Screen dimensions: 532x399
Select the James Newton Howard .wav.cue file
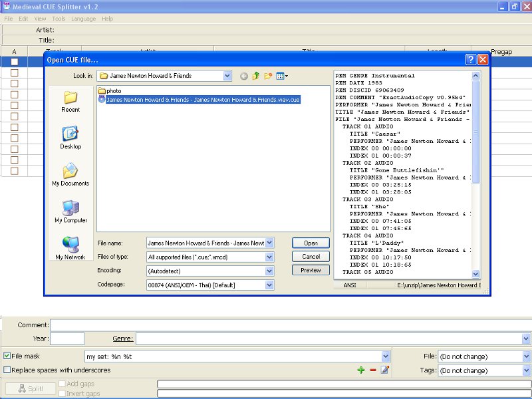tap(203, 100)
